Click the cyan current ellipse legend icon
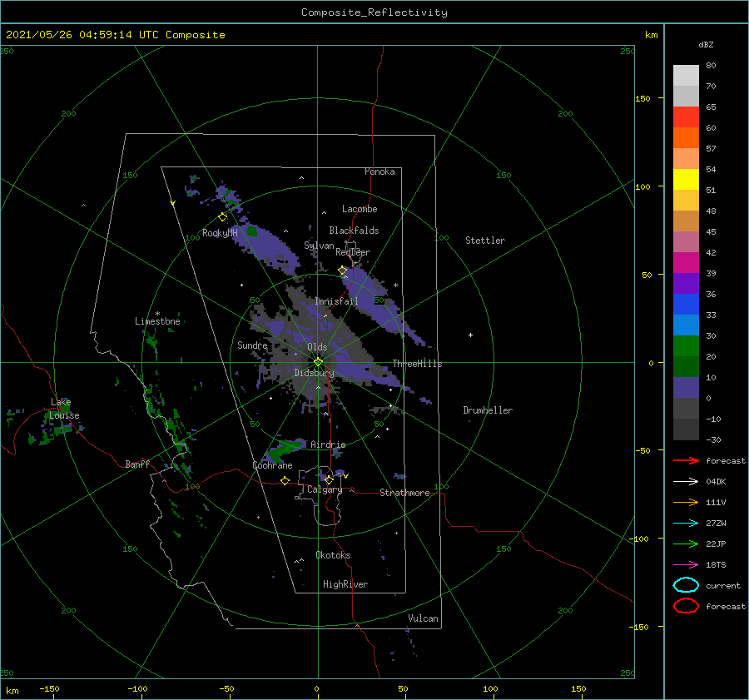 pyautogui.click(x=687, y=585)
